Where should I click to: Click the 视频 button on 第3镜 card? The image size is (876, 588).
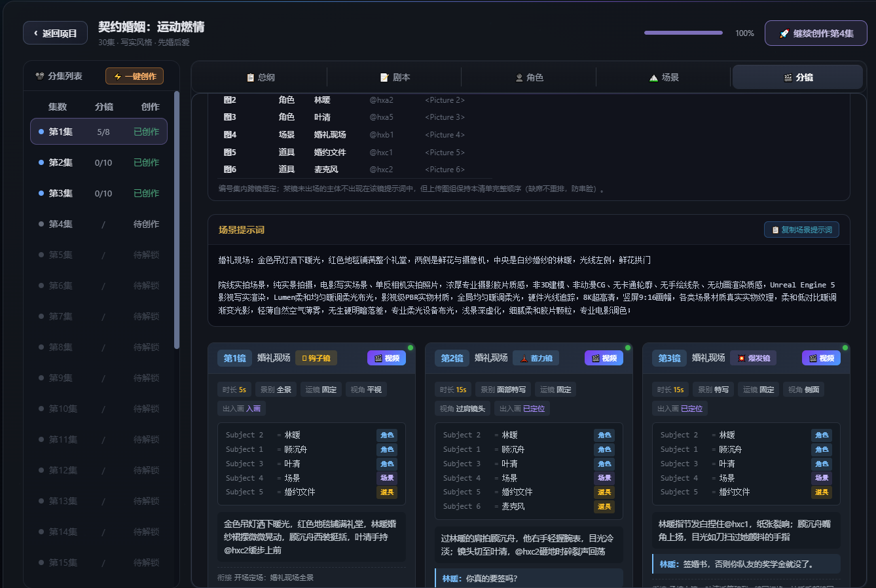[x=821, y=358]
